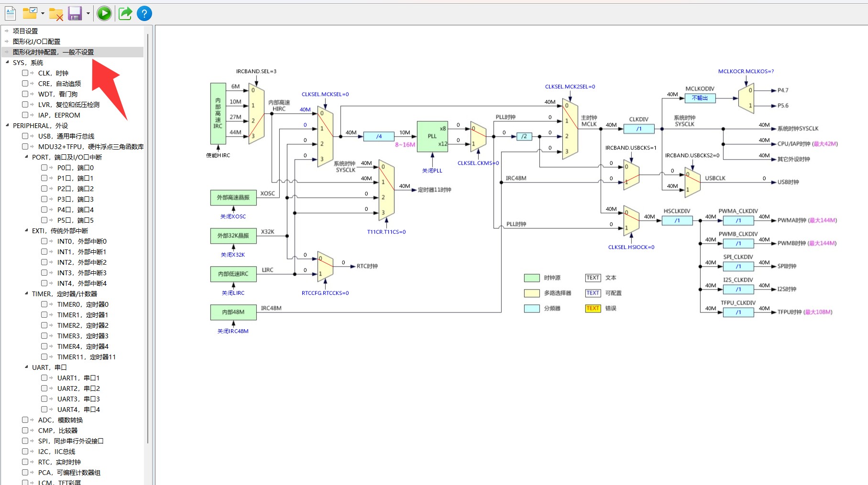Click the open project folder icon

pyautogui.click(x=30, y=13)
